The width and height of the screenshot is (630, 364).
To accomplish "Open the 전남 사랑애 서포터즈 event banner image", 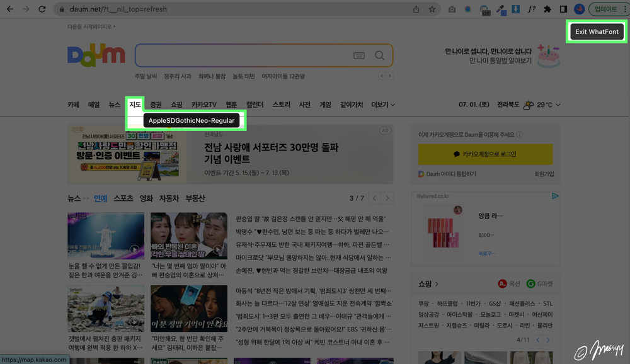I will tap(127, 154).
